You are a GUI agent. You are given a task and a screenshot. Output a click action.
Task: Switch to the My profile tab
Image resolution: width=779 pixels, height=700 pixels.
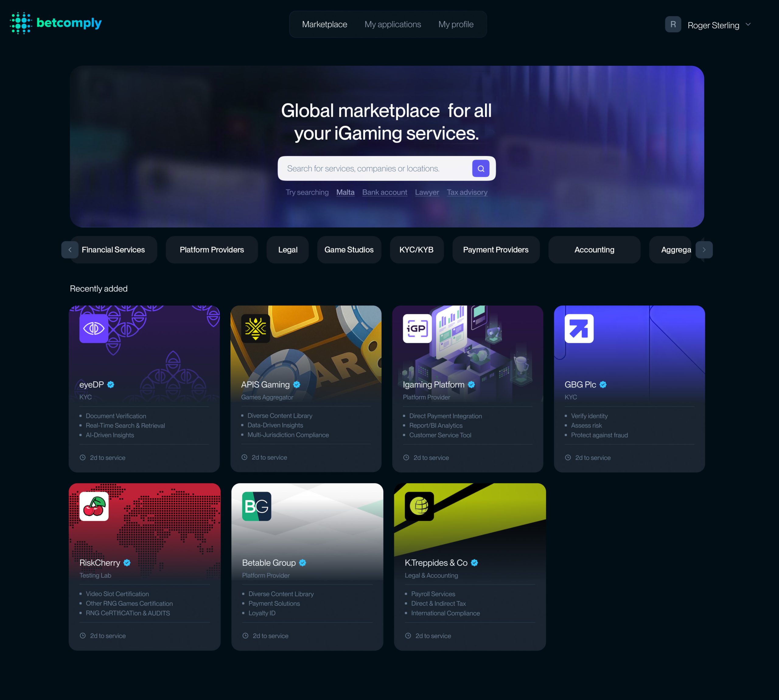[x=456, y=25]
